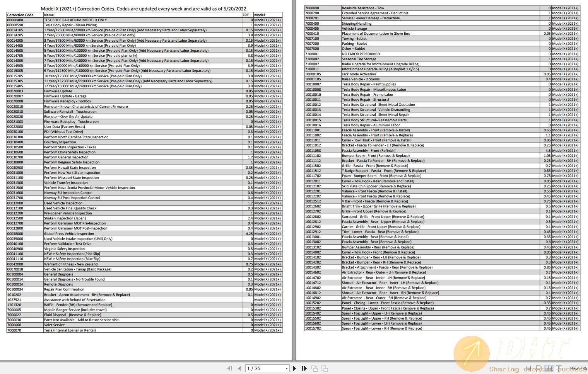
Task: Click the Model X (2021+) Correction Codes title
Action: coord(144,8)
